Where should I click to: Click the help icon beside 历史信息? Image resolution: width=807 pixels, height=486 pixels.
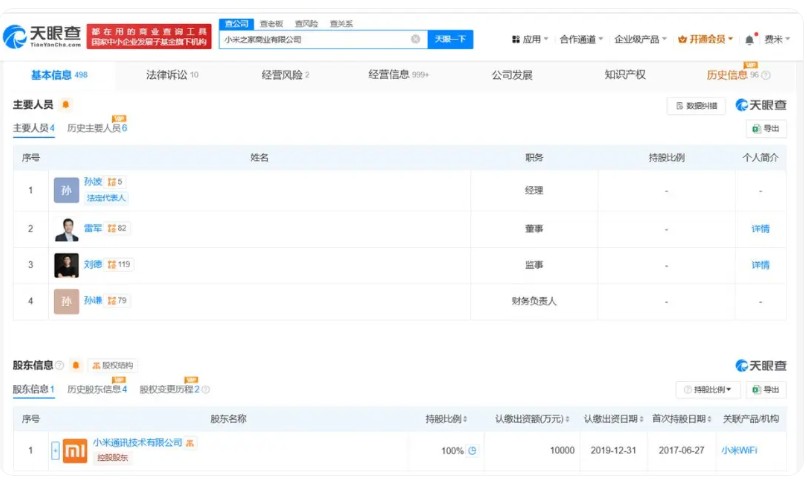766,75
